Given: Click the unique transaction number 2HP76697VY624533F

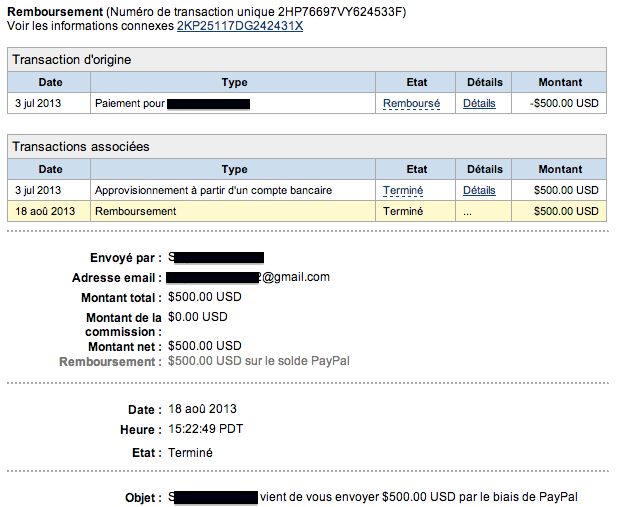Looking at the screenshot, I should [x=340, y=12].
